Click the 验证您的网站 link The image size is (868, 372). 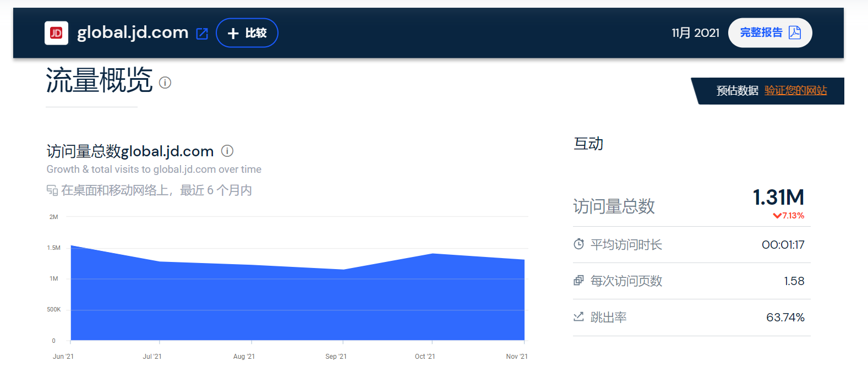(795, 90)
